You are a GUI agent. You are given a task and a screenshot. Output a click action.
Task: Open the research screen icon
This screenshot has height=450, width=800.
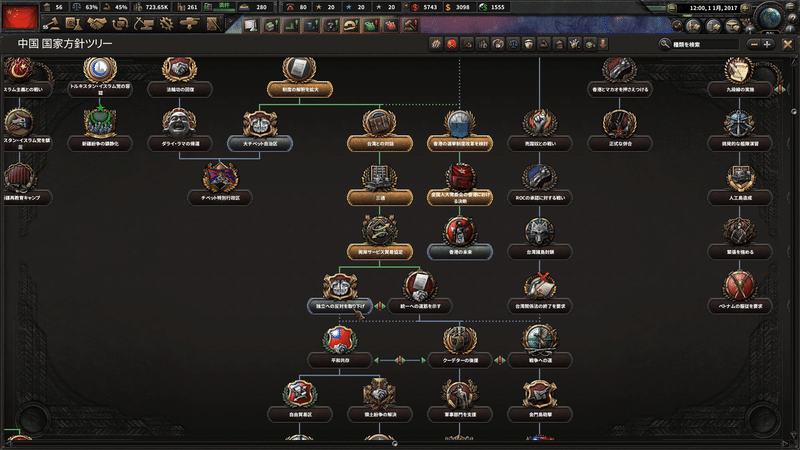pos(74,23)
